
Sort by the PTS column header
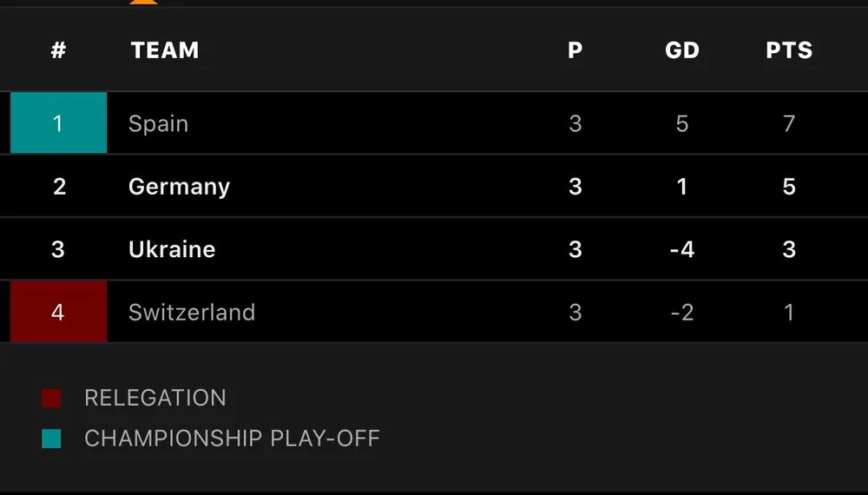pos(789,50)
